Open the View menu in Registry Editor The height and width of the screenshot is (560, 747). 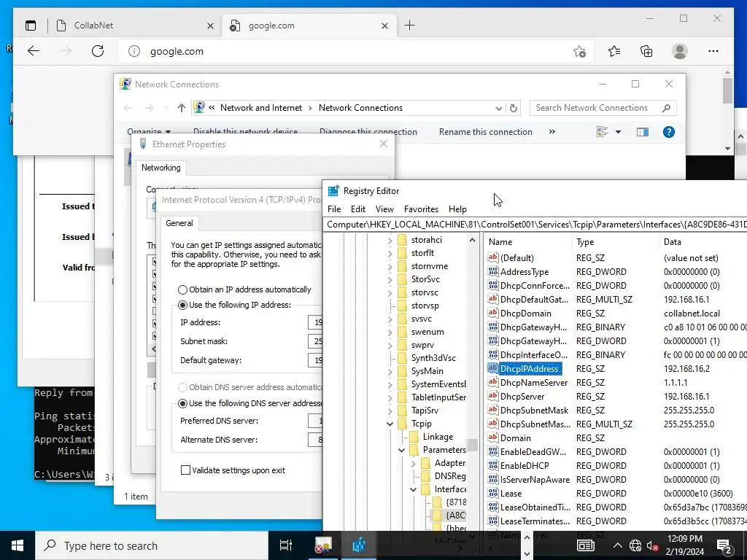click(x=384, y=209)
